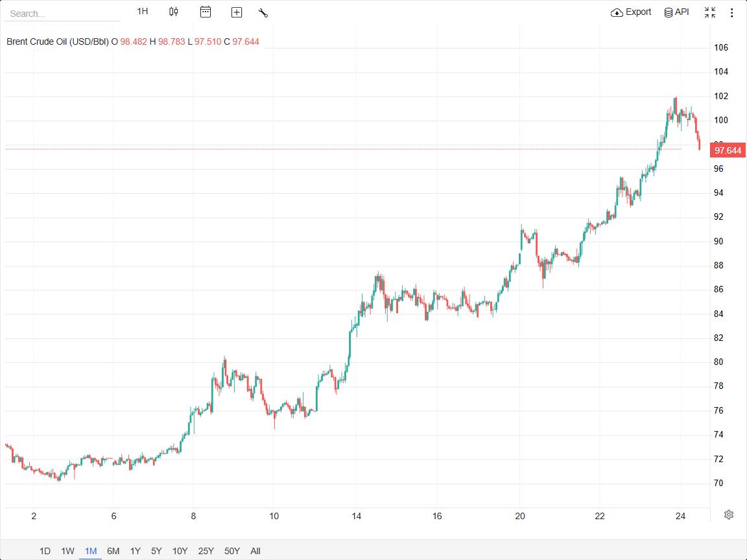Click into the Search input field

(62, 14)
